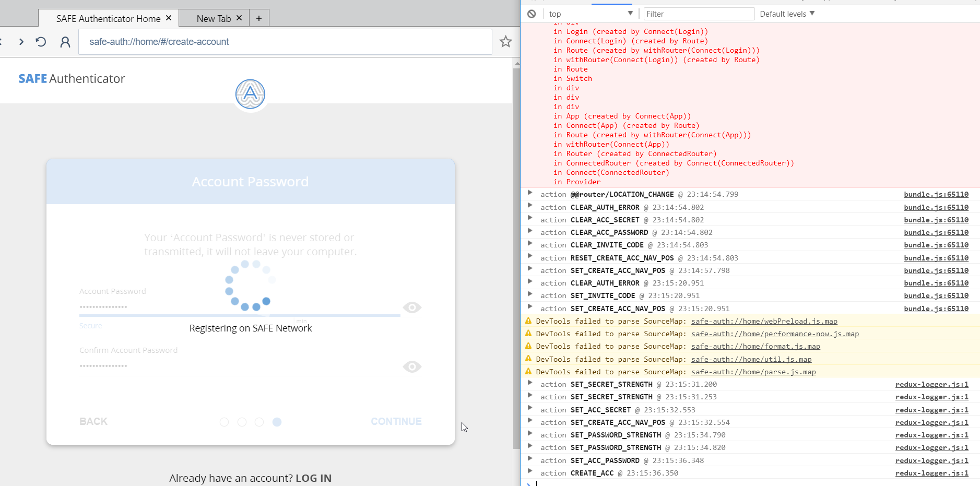
Task: Click the safe-auth address bar
Action: (x=285, y=42)
